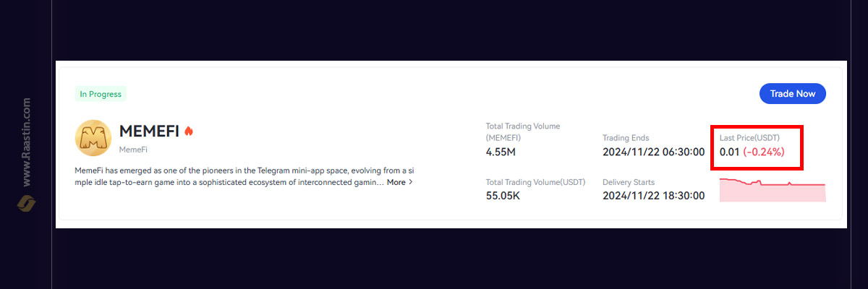
Task: Click the -0.24% price change value
Action: [764, 152]
